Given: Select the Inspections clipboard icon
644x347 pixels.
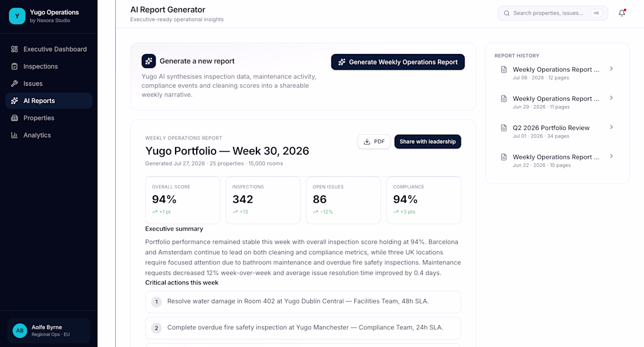Looking at the screenshot, I should coord(15,67).
